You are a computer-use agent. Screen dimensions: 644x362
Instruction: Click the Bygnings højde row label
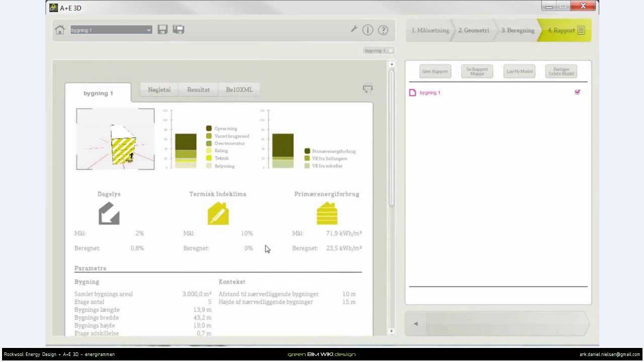pos(95,326)
